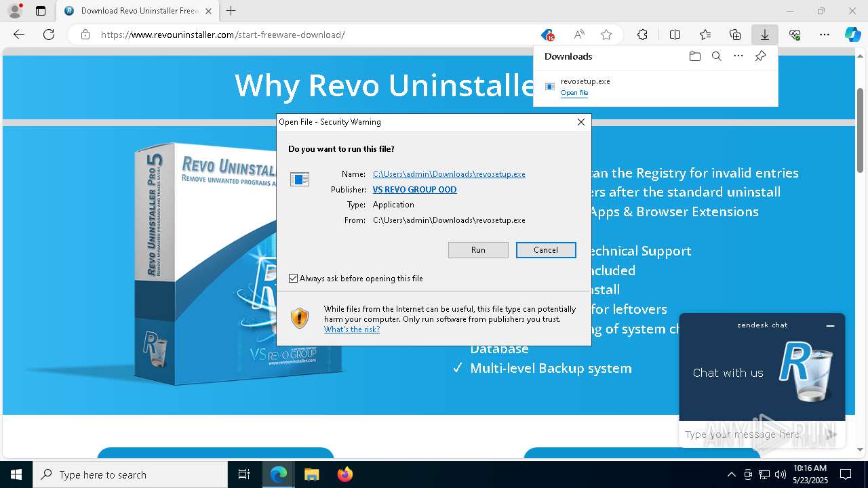Screen dimensions: 868x488
Task: Uncheck Always ask before opening this file
Action: tap(293, 279)
